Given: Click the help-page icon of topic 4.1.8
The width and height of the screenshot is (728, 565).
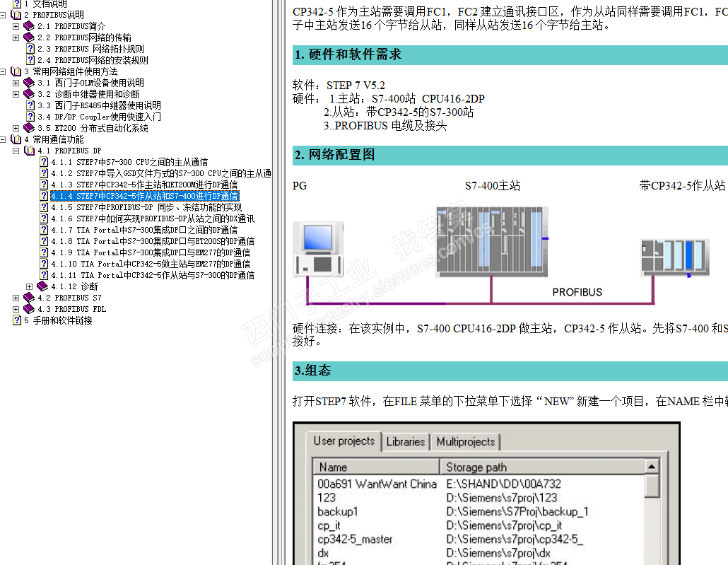Looking at the screenshot, I should point(44,241).
